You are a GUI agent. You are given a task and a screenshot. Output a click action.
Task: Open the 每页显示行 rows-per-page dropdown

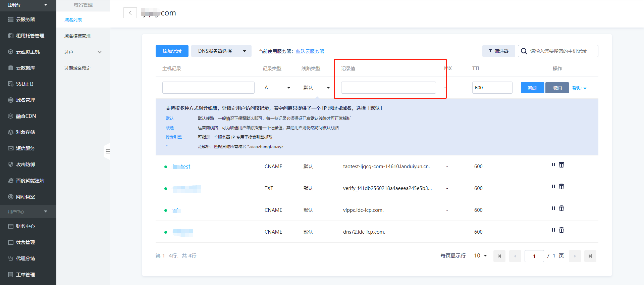pos(480,256)
